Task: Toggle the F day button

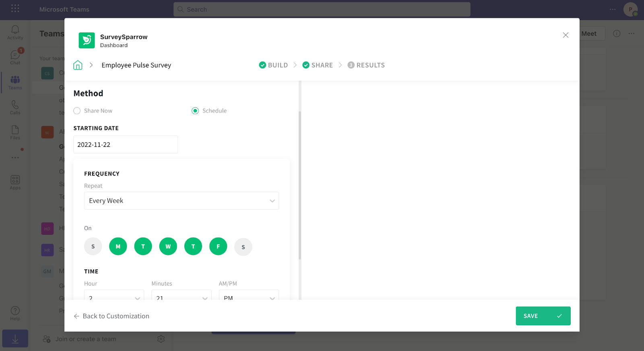Action: coord(218,246)
